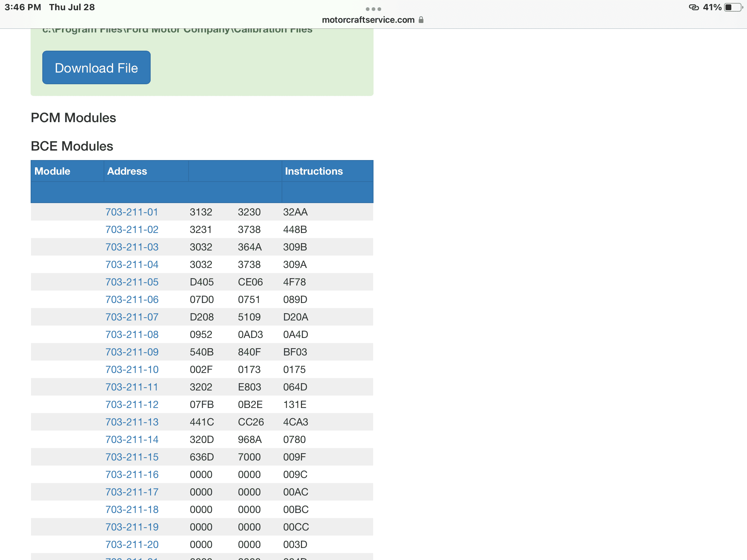The image size is (747, 560).
Task: Open the 703-211-16 module link
Action: point(132,474)
